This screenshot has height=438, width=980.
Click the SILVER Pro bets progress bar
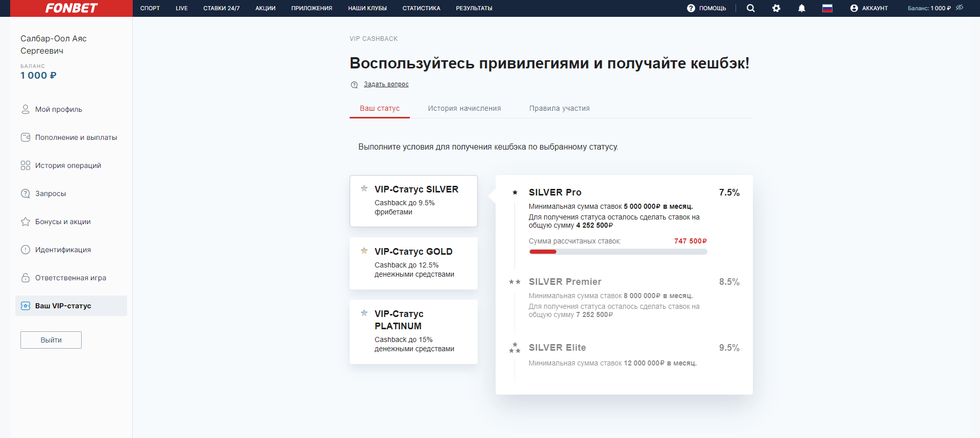pyautogui.click(x=618, y=252)
